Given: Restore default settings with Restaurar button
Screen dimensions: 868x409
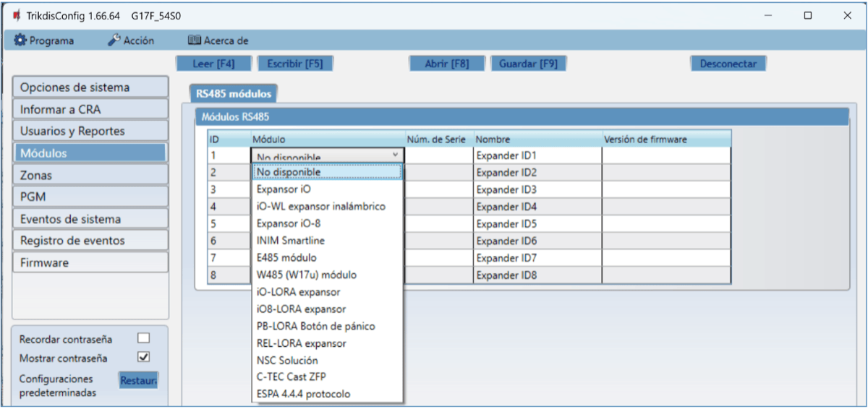Looking at the screenshot, I should point(138,380).
